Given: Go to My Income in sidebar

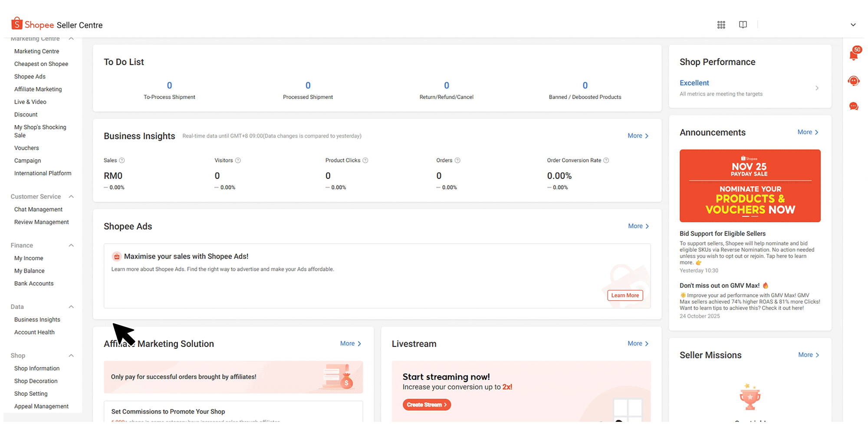Looking at the screenshot, I should 29,258.
